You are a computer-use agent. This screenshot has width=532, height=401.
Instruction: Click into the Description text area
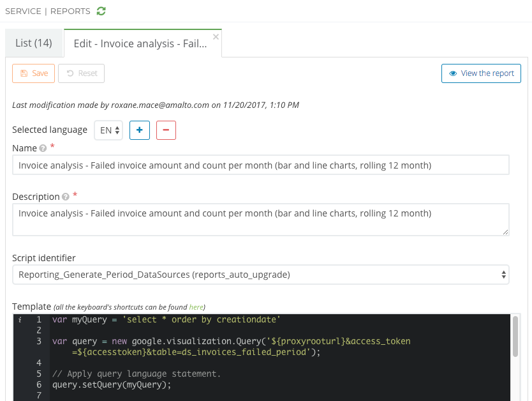pyautogui.click(x=260, y=219)
